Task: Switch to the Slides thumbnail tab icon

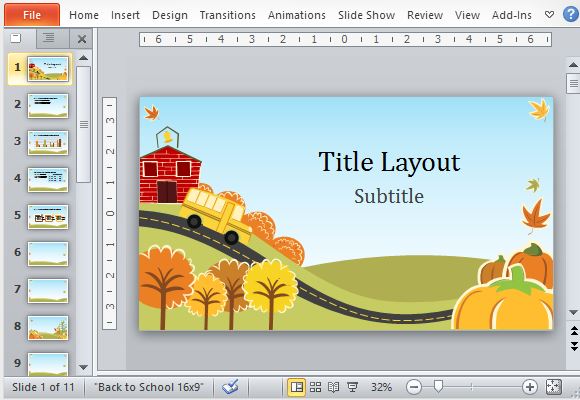Action: (x=16, y=38)
